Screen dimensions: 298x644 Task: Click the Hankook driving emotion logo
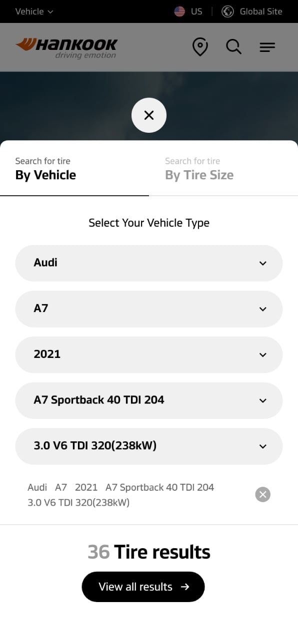tap(66, 48)
